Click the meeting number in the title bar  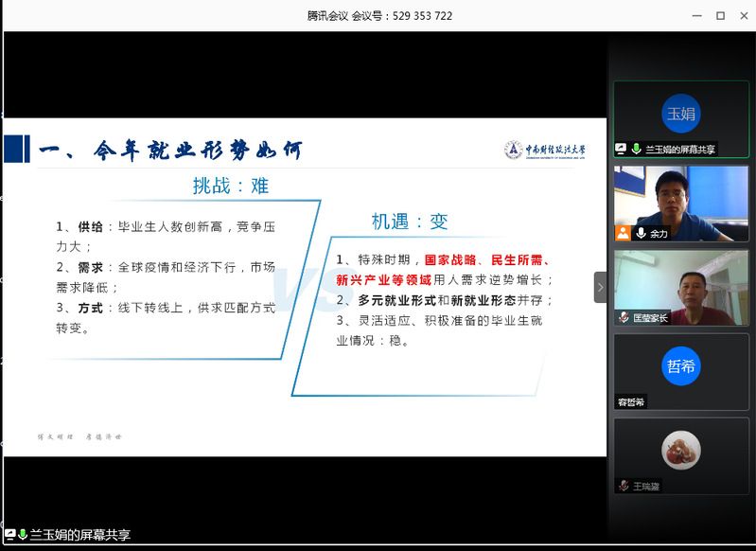(x=422, y=16)
